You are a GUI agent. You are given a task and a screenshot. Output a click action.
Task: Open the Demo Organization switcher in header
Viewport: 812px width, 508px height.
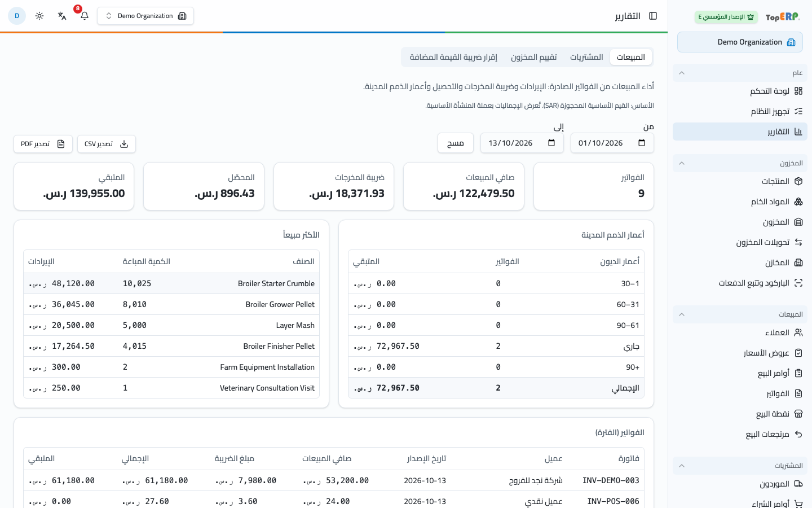coord(145,16)
